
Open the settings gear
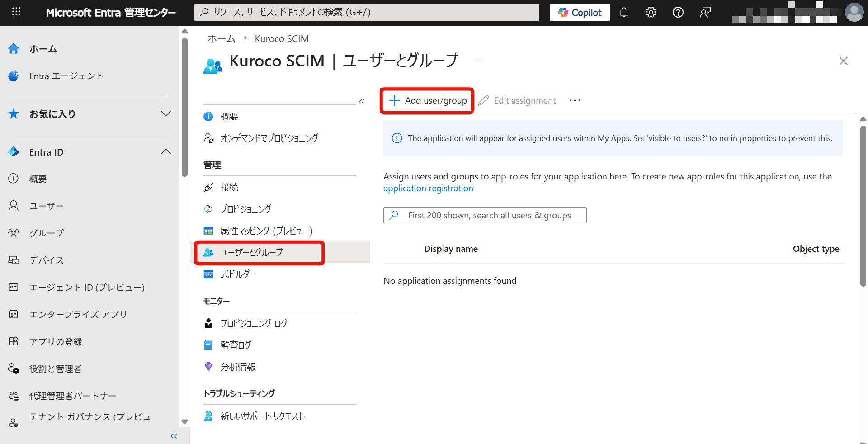[x=651, y=12]
